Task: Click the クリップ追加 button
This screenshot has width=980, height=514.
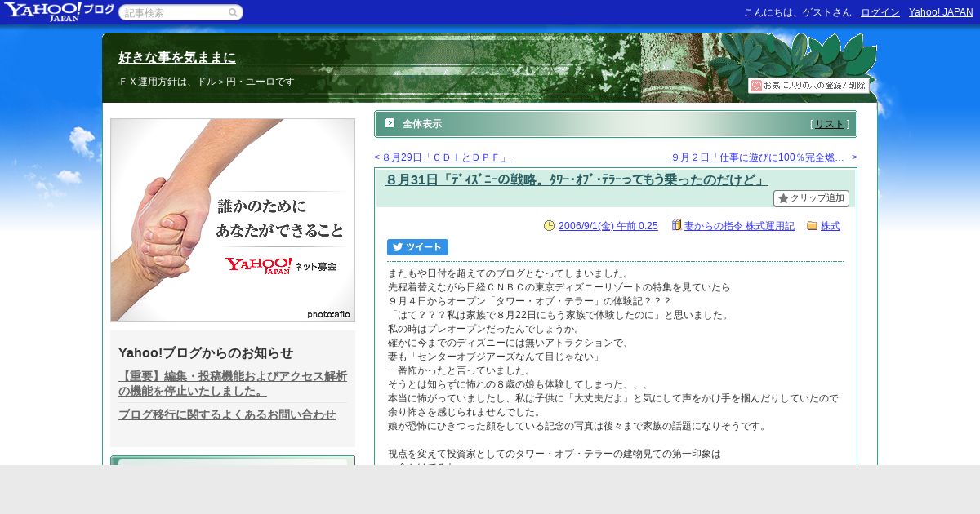Action: (x=811, y=198)
